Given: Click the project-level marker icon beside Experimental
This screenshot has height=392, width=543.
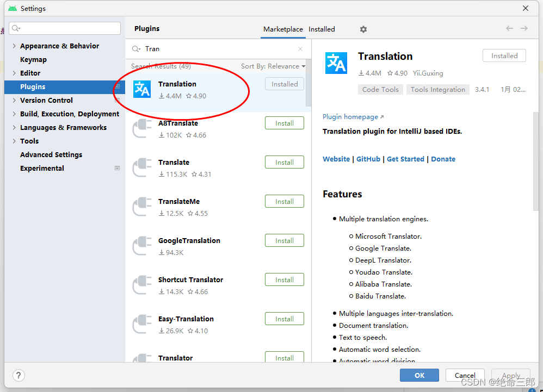Looking at the screenshot, I should coord(117,168).
